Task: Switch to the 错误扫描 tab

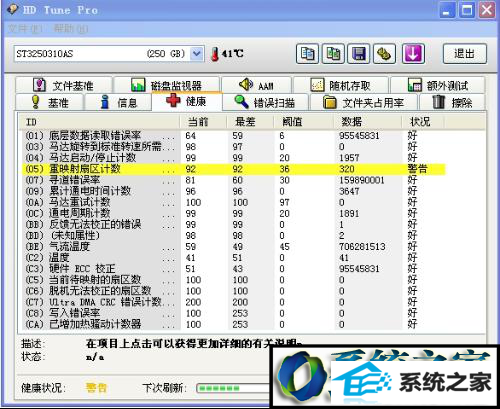Action: (265, 102)
